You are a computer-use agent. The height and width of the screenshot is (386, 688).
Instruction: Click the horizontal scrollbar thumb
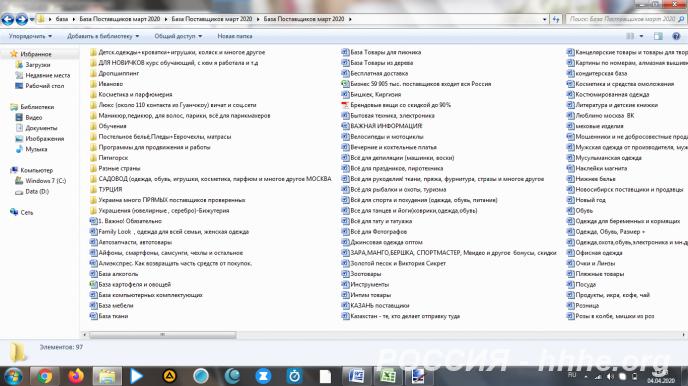tap(162, 335)
